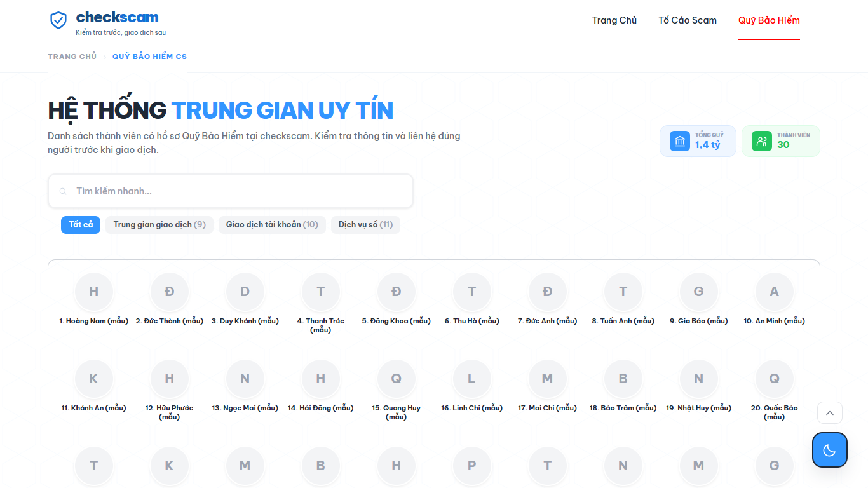Filter by Dịch vụ số

pyautogui.click(x=365, y=225)
